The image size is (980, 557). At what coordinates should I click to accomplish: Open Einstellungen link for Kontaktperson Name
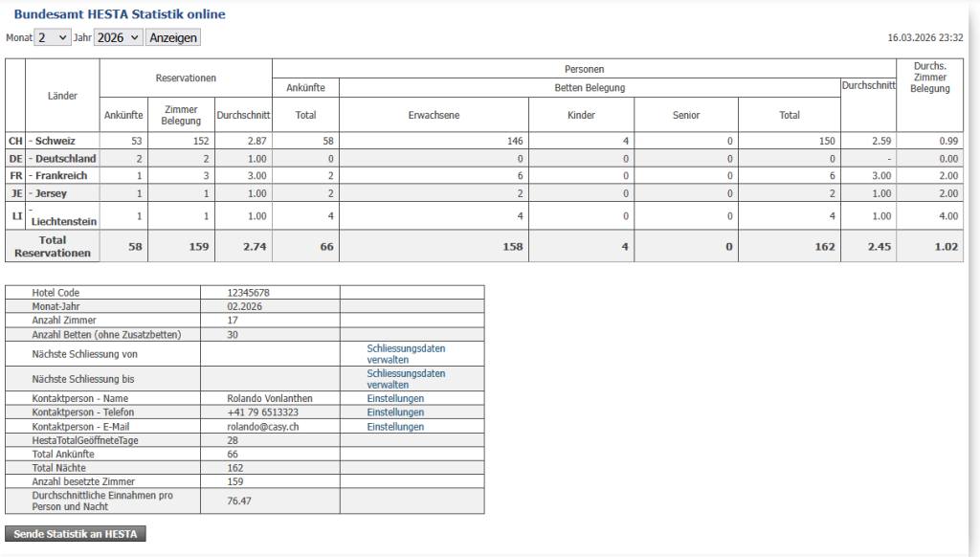click(x=395, y=398)
